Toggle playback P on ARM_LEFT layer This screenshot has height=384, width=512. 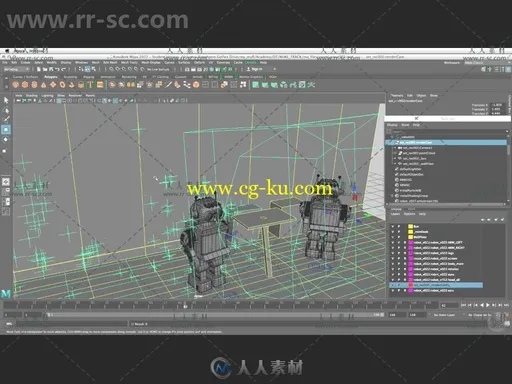click(399, 242)
